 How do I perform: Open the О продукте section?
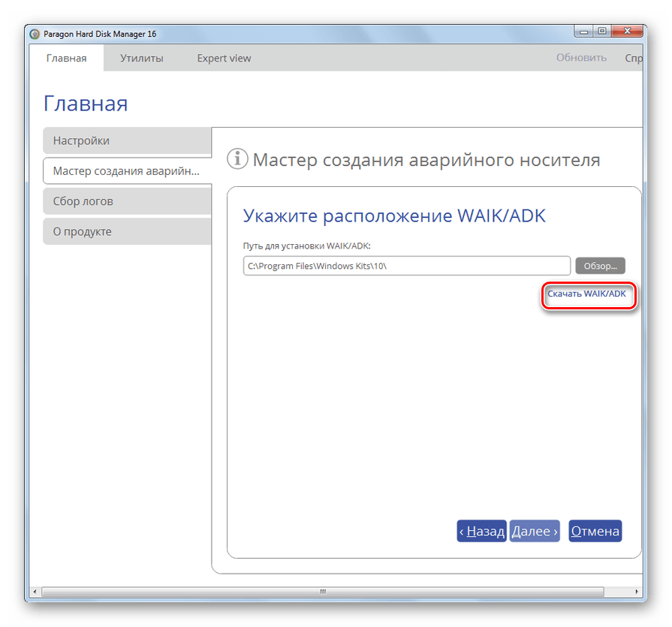126,231
